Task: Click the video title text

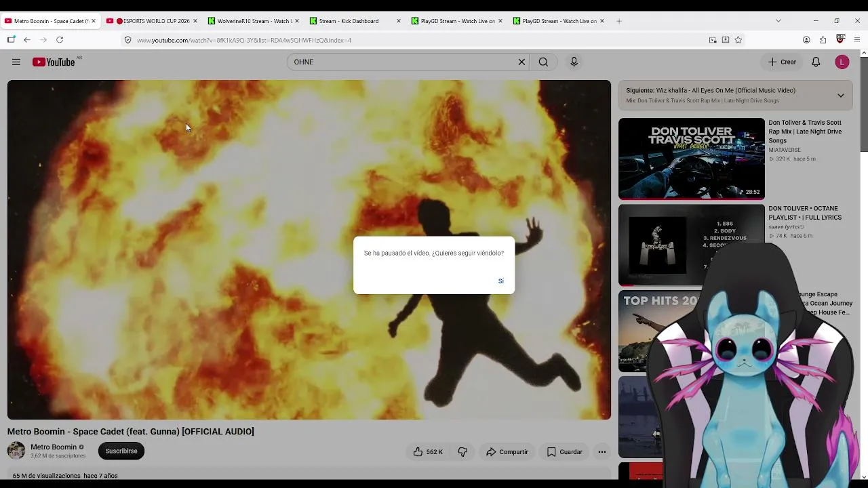Action: pyautogui.click(x=131, y=432)
